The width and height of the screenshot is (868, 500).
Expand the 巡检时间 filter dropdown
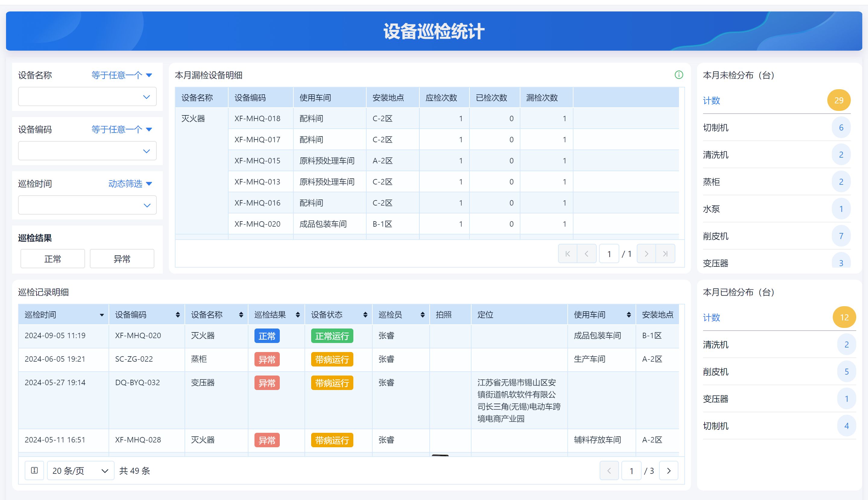pyautogui.click(x=87, y=205)
